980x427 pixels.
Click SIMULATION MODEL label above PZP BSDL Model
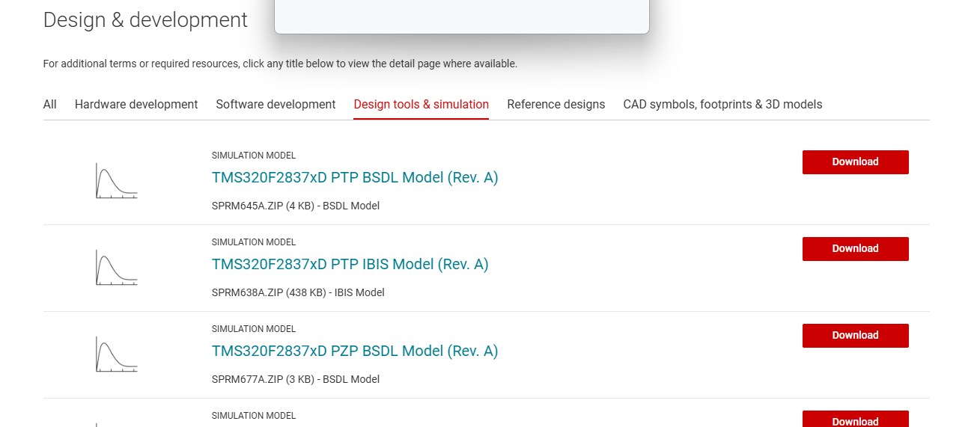click(x=254, y=329)
